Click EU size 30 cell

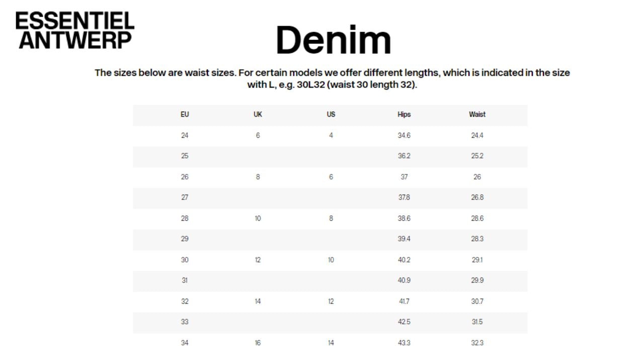point(185,260)
